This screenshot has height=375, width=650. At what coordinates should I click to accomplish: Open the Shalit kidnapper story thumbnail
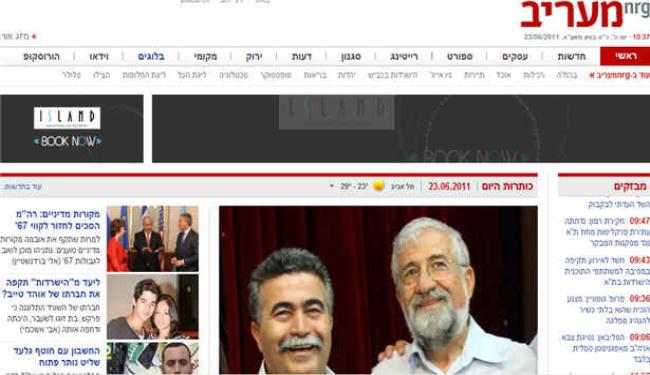coord(153,358)
